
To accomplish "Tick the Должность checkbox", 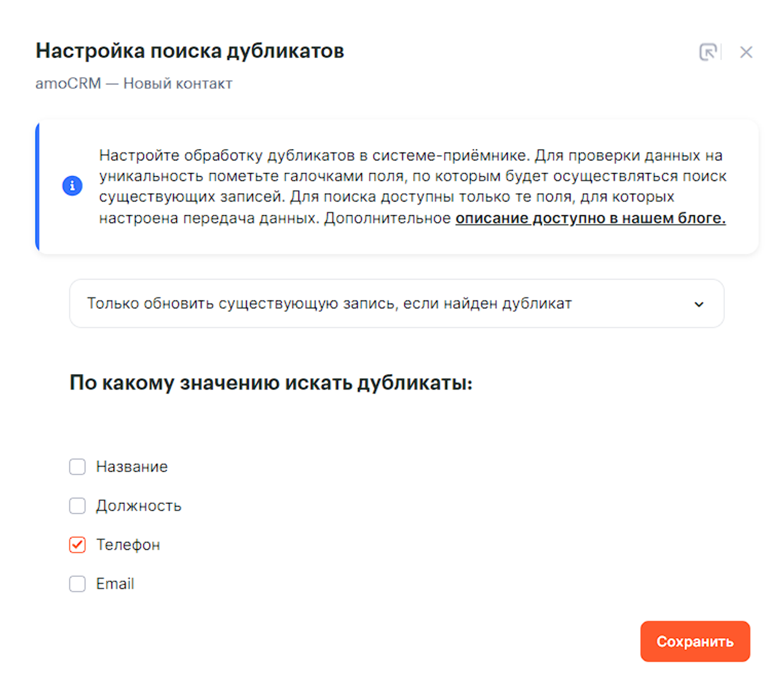I will (x=77, y=506).
